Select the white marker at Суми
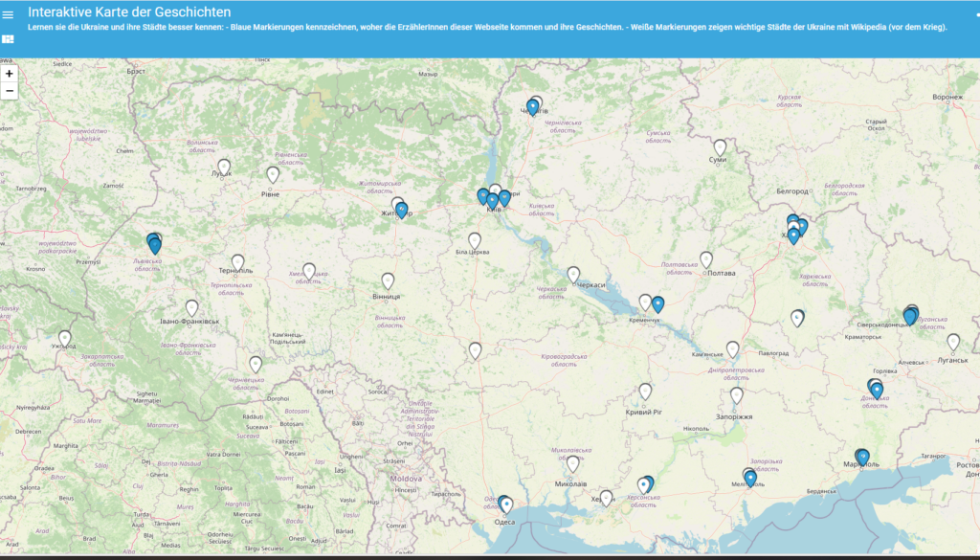The height and width of the screenshot is (560, 980). [x=720, y=147]
